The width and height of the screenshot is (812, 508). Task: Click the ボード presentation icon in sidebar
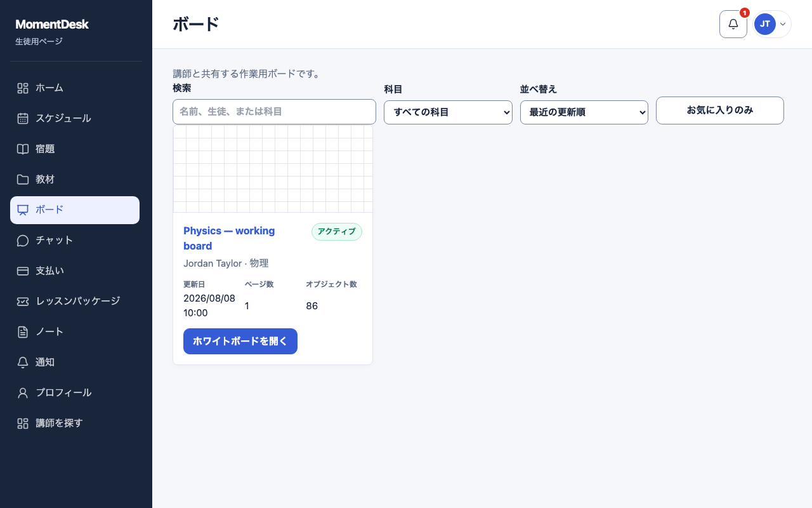click(23, 210)
